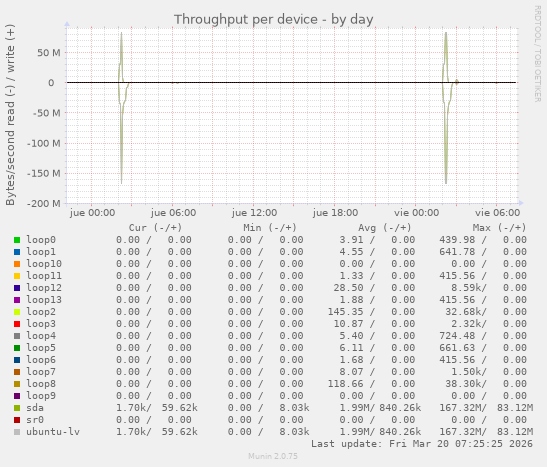This screenshot has width=547, height=467.
Task: Click loop0 max read value 439.98
Action: click(x=457, y=240)
